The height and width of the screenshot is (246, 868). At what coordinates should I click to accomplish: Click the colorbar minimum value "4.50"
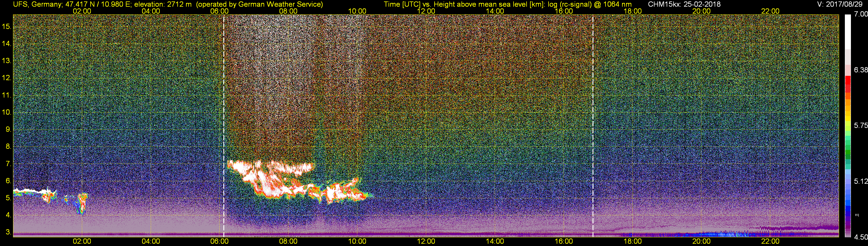pos(860,237)
